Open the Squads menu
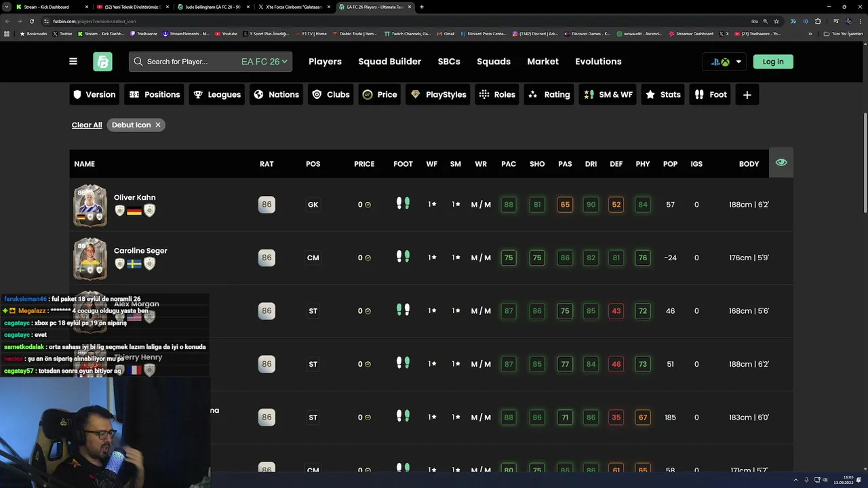Image resolution: width=868 pixels, height=488 pixels. pyautogui.click(x=494, y=62)
